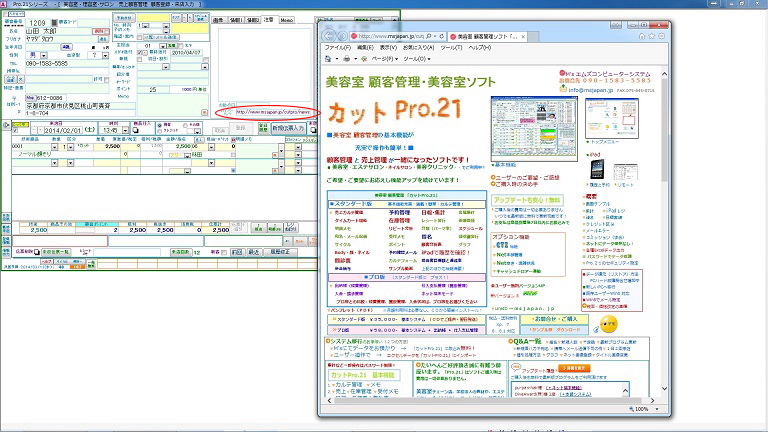The width and height of the screenshot is (768, 432).
Task: Toggle the 新規 checkbox
Action: (140, 59)
